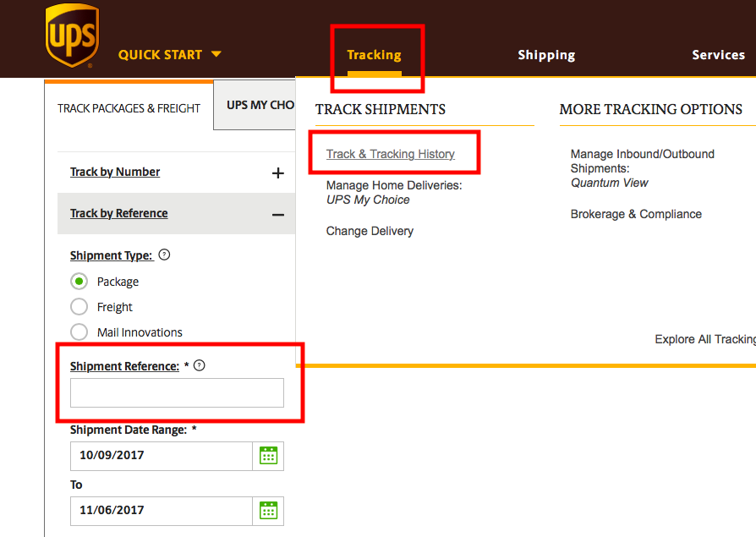Focus the Shipment Reference input field
Image resolution: width=756 pixels, height=537 pixels.
click(x=177, y=392)
